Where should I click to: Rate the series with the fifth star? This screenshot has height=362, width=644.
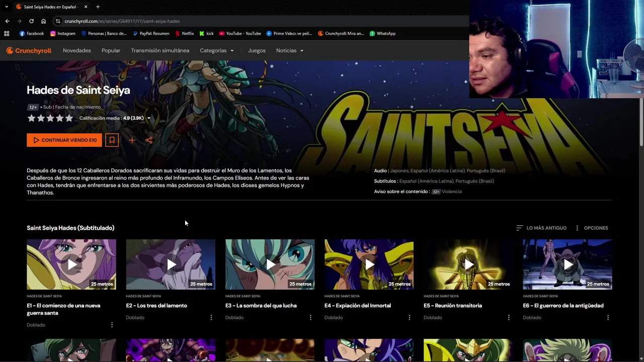pyautogui.click(x=69, y=118)
